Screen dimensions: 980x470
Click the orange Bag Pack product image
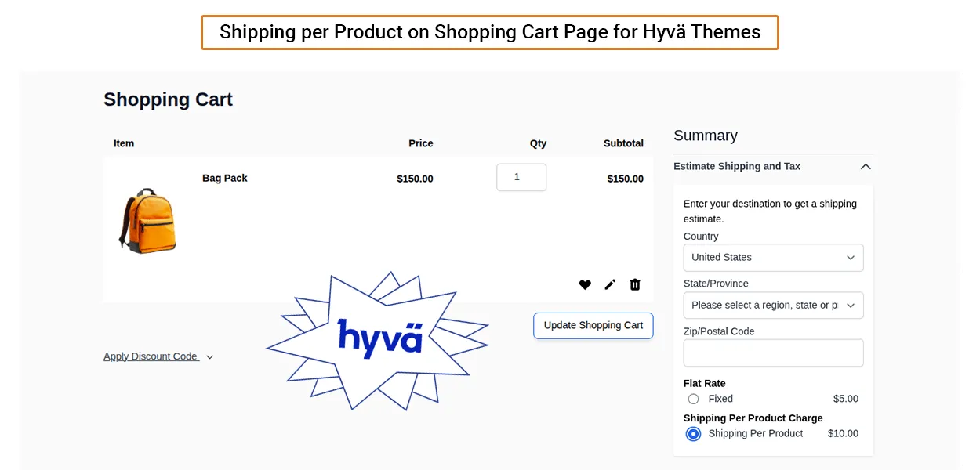147,220
